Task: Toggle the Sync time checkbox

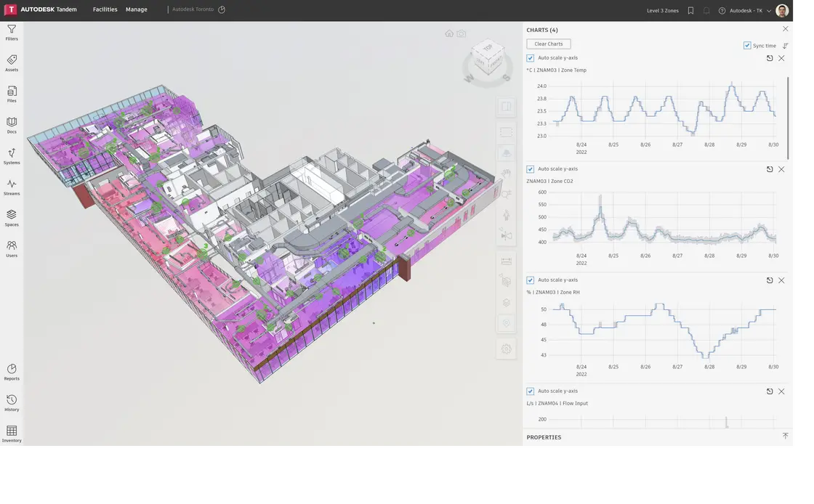Action: pyautogui.click(x=747, y=46)
